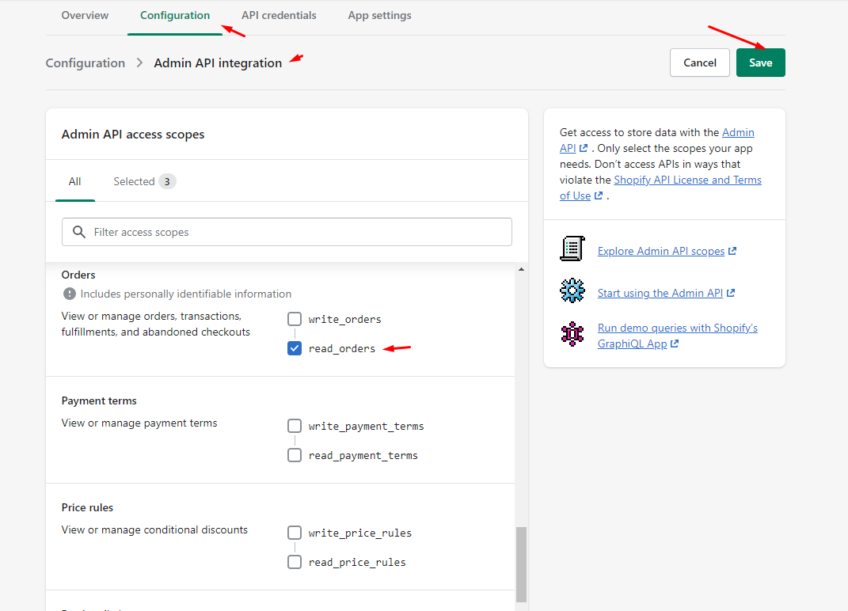Click the scopes list scrollbar thumb
This screenshot has height=611, width=848.
coord(521,564)
